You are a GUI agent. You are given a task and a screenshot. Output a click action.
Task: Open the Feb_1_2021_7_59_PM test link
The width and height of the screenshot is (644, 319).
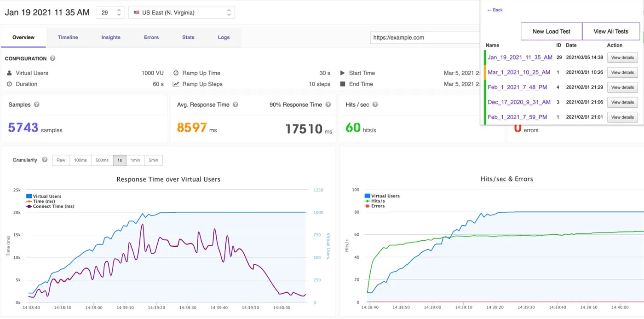coord(517,117)
